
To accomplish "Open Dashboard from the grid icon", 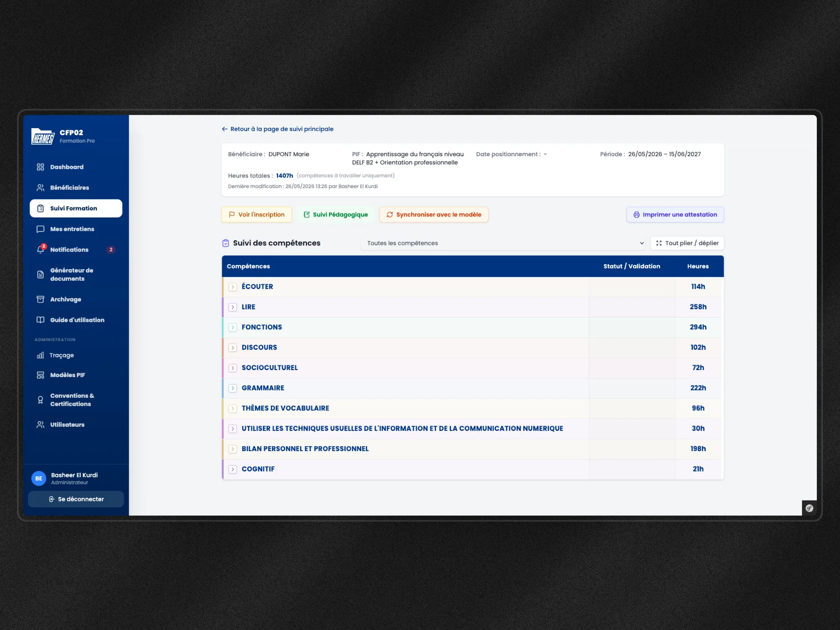I will click(x=40, y=167).
